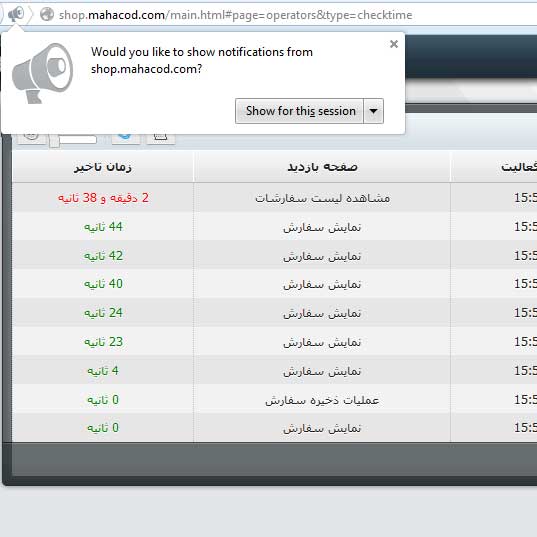Open the notification options dropdown arrow
This screenshot has width=537, height=537.
373,111
